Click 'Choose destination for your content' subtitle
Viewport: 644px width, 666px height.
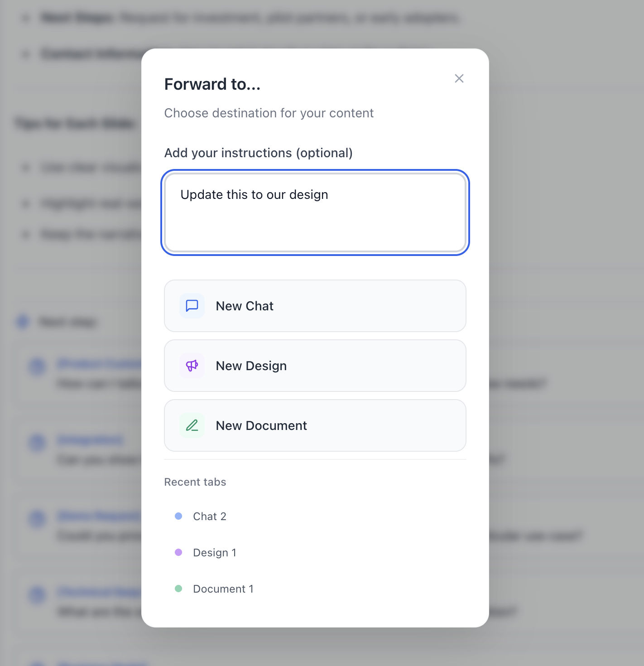269,113
